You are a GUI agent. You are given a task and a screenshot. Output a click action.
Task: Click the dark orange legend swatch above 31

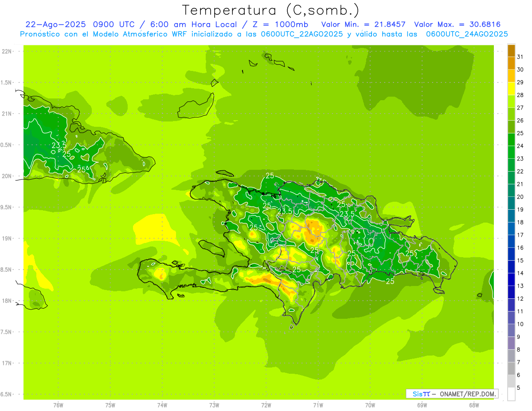[x=511, y=51]
